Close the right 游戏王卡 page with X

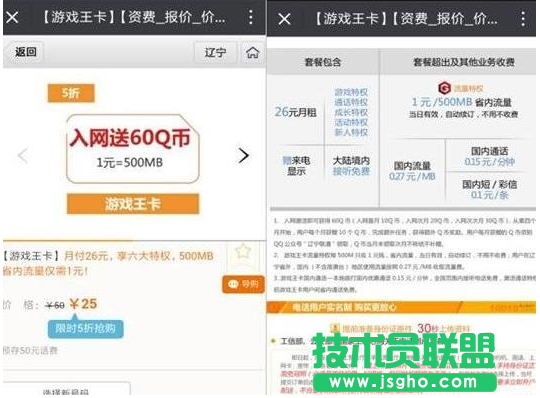click(x=284, y=19)
